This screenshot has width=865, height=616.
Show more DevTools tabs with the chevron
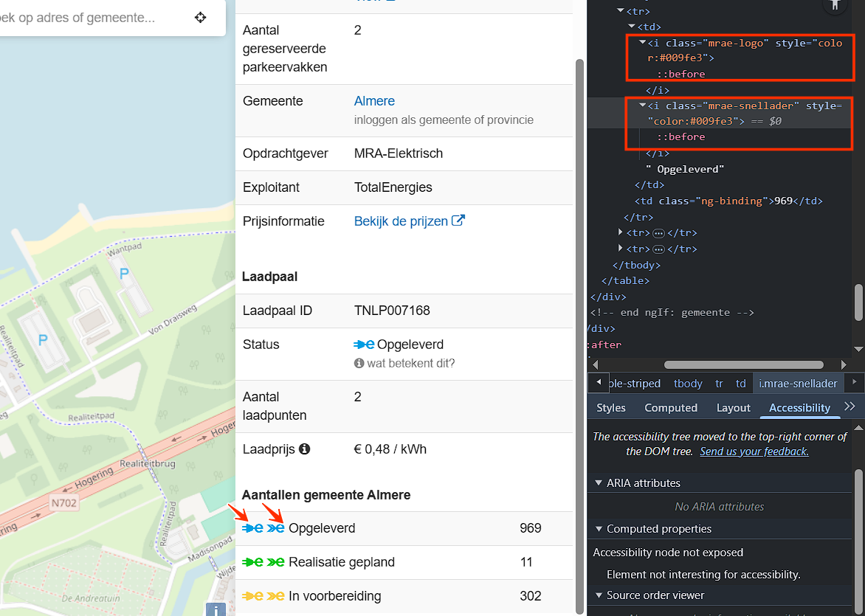click(850, 407)
